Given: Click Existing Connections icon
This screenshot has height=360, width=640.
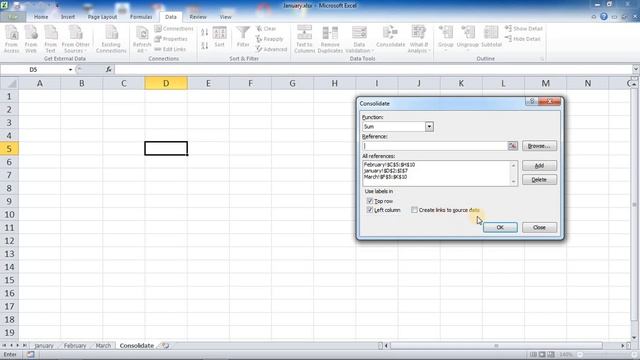Looking at the screenshot, I should coord(111,39).
